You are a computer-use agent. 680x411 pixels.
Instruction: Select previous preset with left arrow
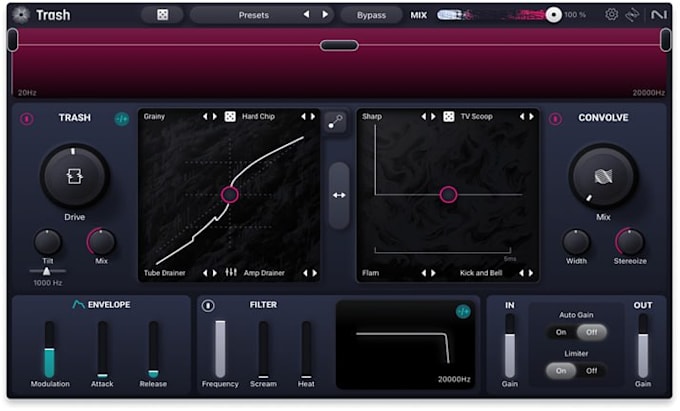point(307,14)
